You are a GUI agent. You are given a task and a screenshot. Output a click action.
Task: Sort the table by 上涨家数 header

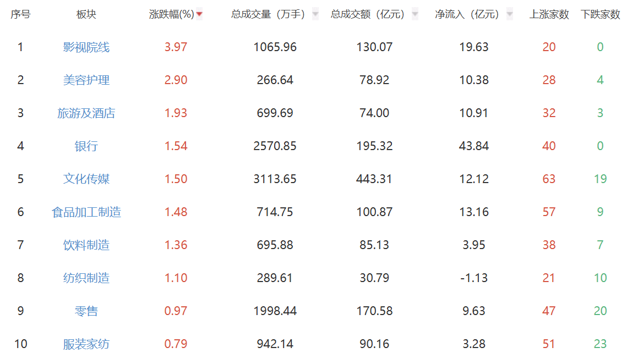point(549,14)
